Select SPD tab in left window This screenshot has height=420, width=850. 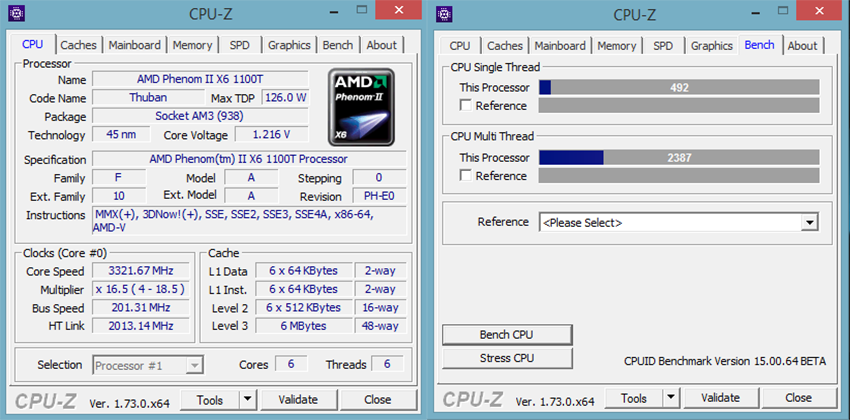coord(239,45)
